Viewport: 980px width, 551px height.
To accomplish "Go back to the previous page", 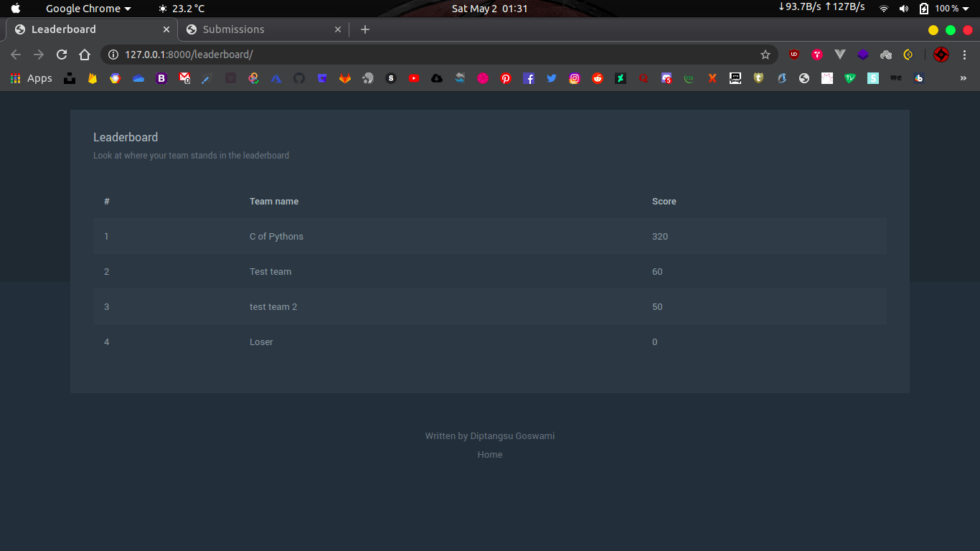I will click(16, 55).
